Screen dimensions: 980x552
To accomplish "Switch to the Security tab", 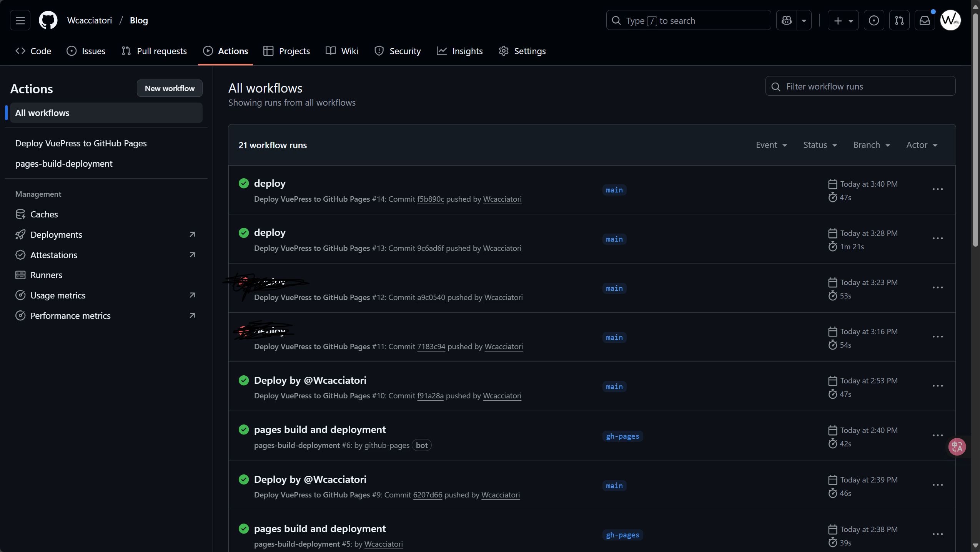I will 398,51.
